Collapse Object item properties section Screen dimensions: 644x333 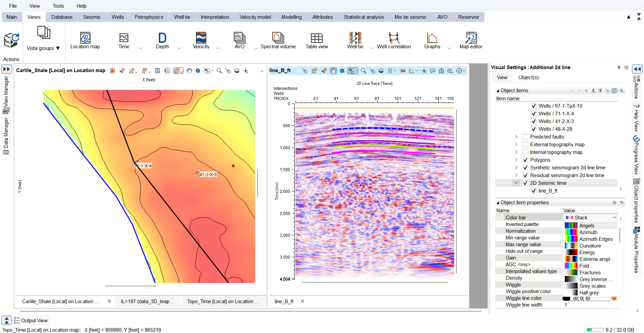(498, 203)
